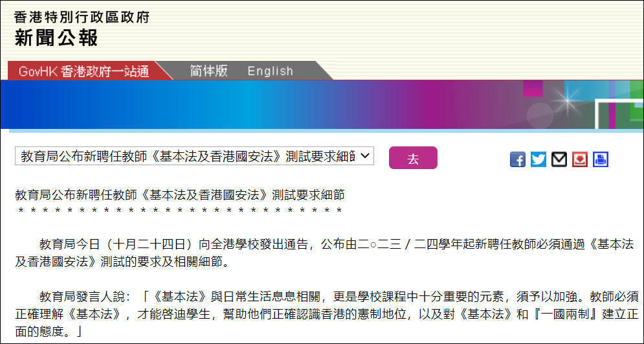Click the 香港特別行政區政府 header text
Viewport: 644px width, 344px height.
pyautogui.click(x=82, y=17)
